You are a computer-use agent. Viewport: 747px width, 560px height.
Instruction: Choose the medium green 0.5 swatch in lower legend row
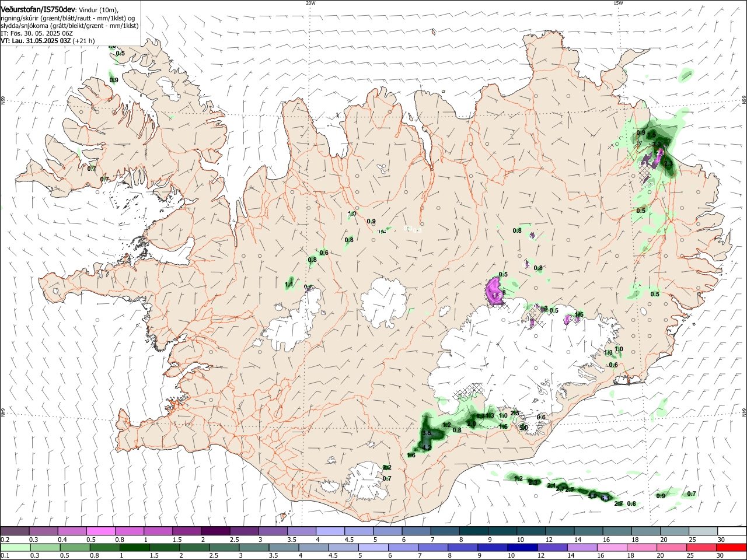point(75,547)
